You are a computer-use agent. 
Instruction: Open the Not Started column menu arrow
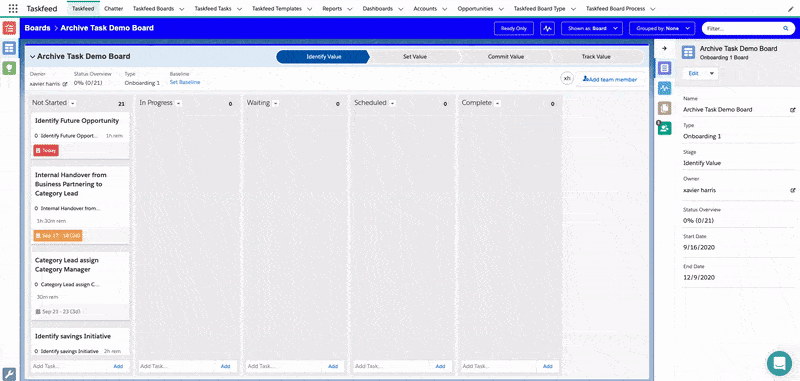point(72,103)
